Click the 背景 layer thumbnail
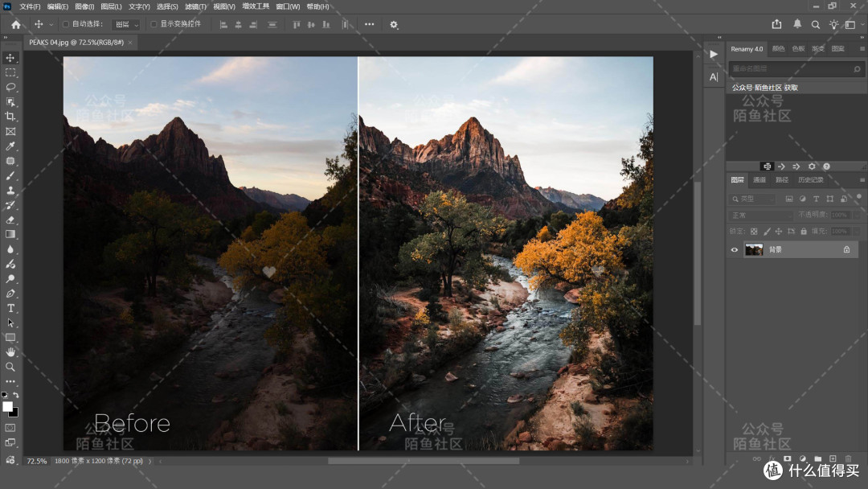The width and height of the screenshot is (868, 489). coord(754,250)
